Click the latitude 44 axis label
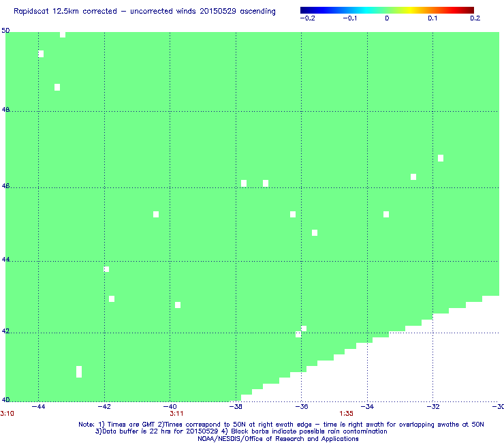Image resolution: width=504 pixels, height=443 pixels. pyautogui.click(x=5, y=259)
